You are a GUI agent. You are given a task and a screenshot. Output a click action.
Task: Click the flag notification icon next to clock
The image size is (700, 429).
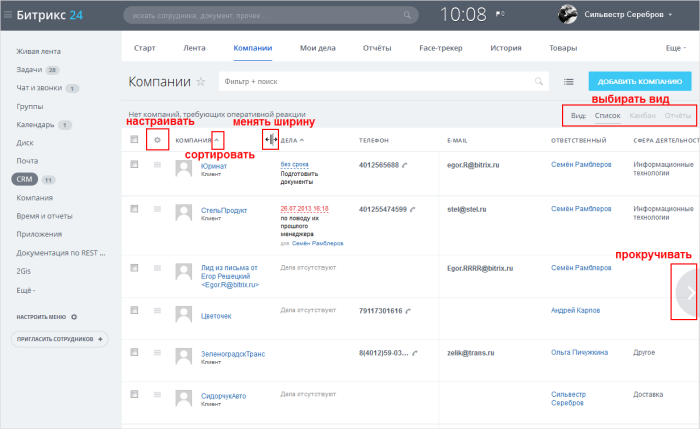tap(500, 14)
